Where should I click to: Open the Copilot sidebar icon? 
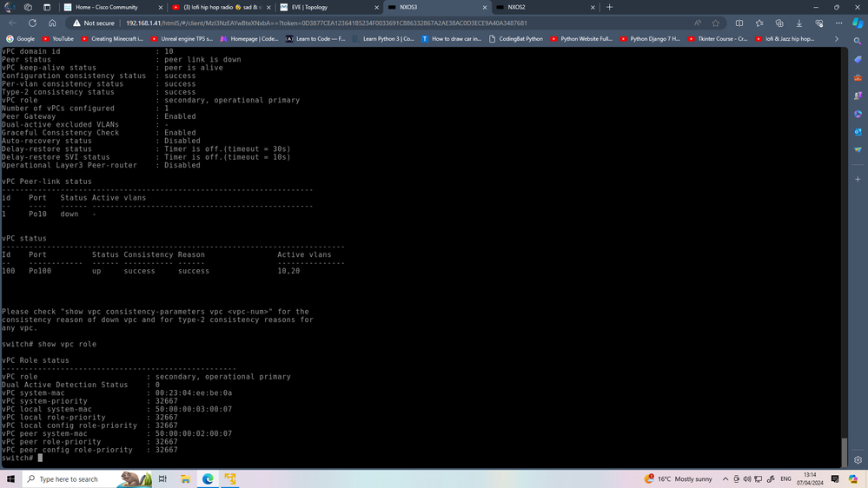pos(858,23)
